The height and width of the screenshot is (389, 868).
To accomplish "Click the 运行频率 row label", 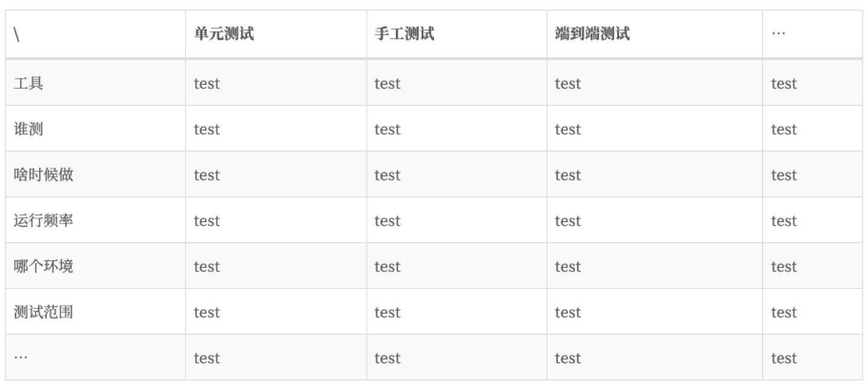I will coord(43,220).
